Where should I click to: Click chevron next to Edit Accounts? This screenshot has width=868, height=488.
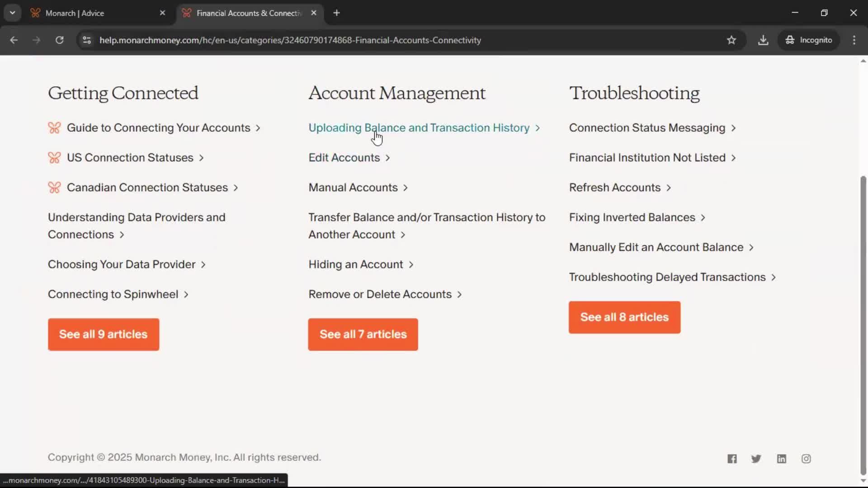(x=388, y=158)
